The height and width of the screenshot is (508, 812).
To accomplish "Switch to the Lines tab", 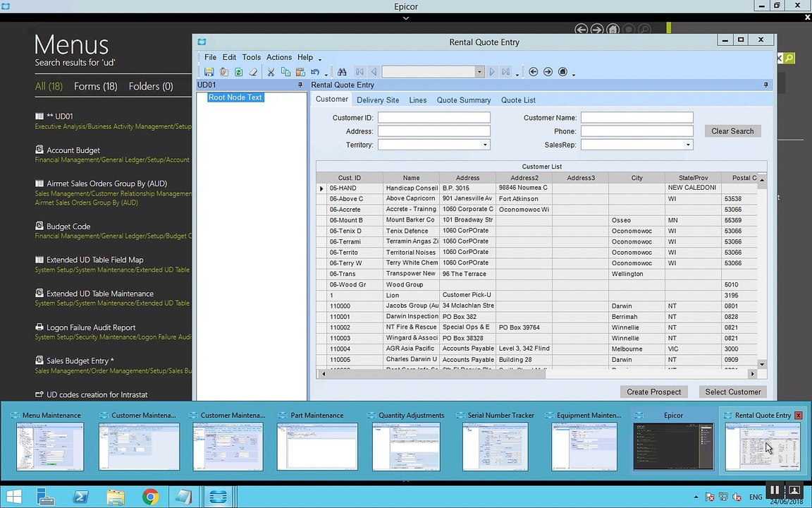I will 418,100.
